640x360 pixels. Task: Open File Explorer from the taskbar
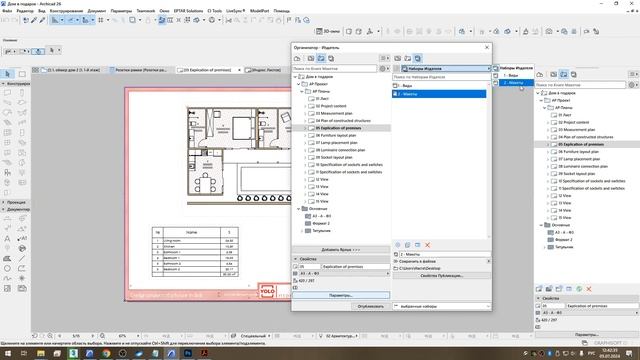41,353
